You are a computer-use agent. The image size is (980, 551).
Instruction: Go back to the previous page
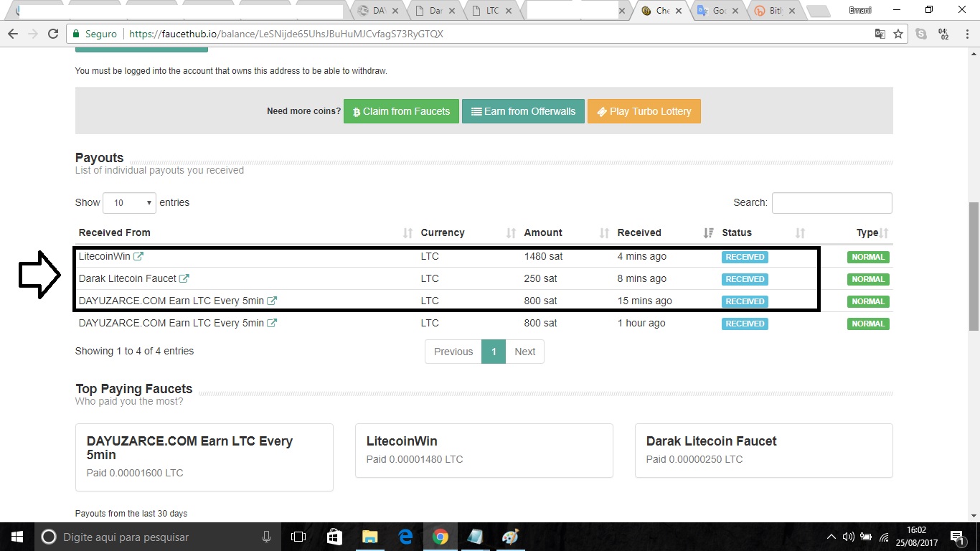coord(13,34)
